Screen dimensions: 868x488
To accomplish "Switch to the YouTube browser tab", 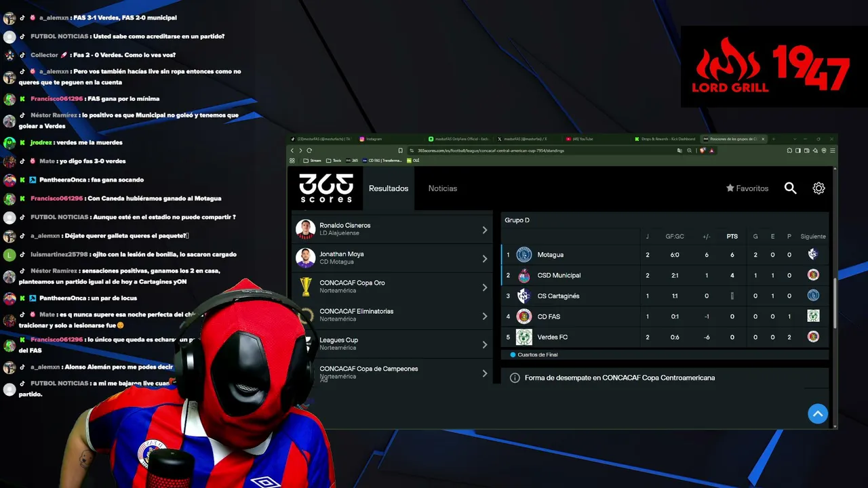I will pos(595,139).
